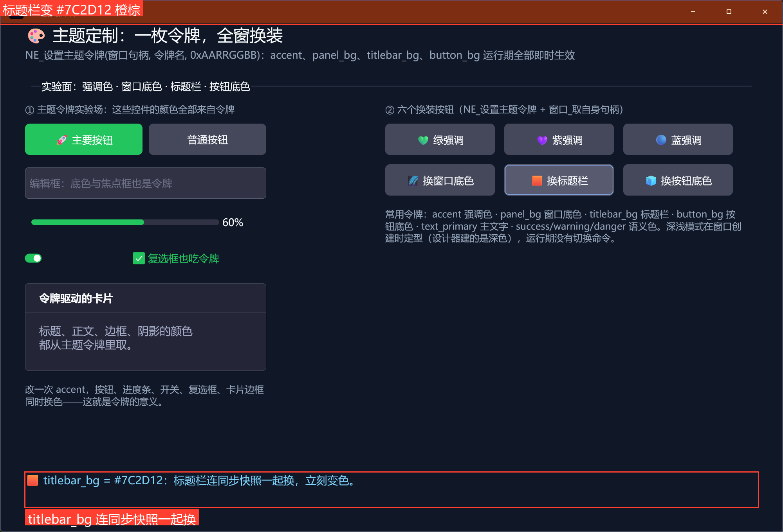Click the blue circle icon on 蓝强调
This screenshot has height=532, width=783.
tap(661, 140)
